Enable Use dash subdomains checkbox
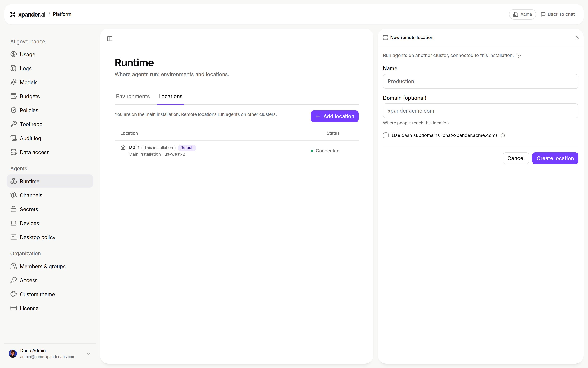Image resolution: width=588 pixels, height=368 pixels. 386,136
